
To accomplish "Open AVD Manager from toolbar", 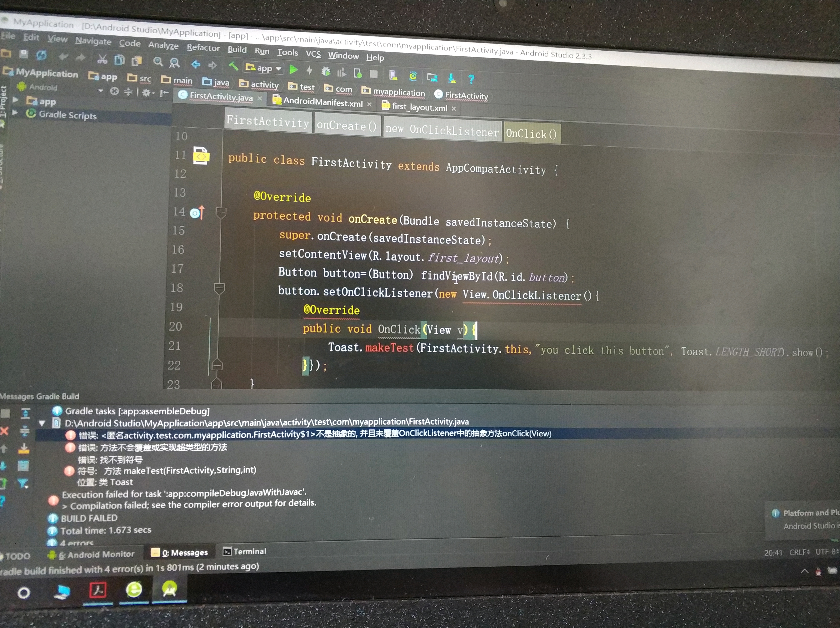I will (393, 76).
